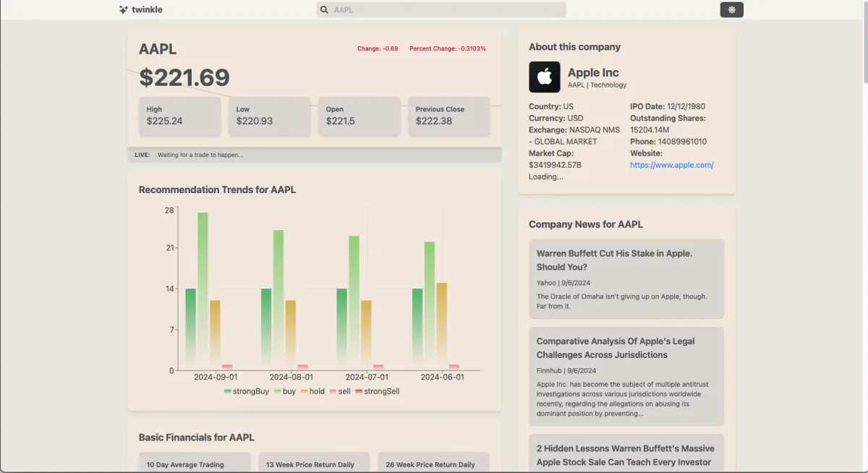This screenshot has height=473, width=868.
Task: Open the 2 Hidden Lessons Warren Buffett article
Action: coord(626,453)
